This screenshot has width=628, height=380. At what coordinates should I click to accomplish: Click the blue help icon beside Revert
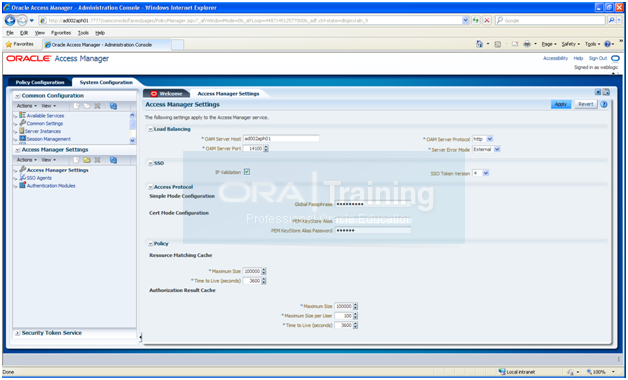(604, 105)
